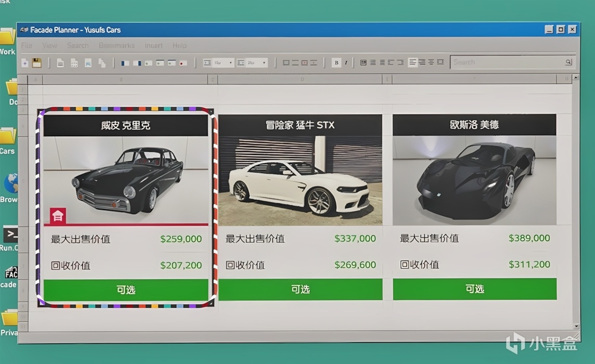Click the 冒险家 猛牛 STX title header
The width and height of the screenshot is (595, 364).
point(300,125)
